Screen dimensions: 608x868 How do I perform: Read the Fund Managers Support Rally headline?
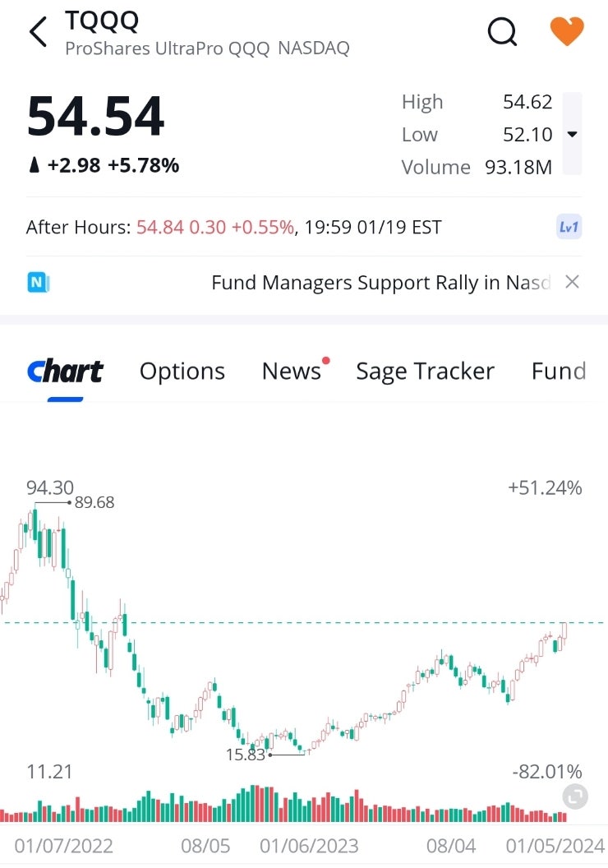380,283
